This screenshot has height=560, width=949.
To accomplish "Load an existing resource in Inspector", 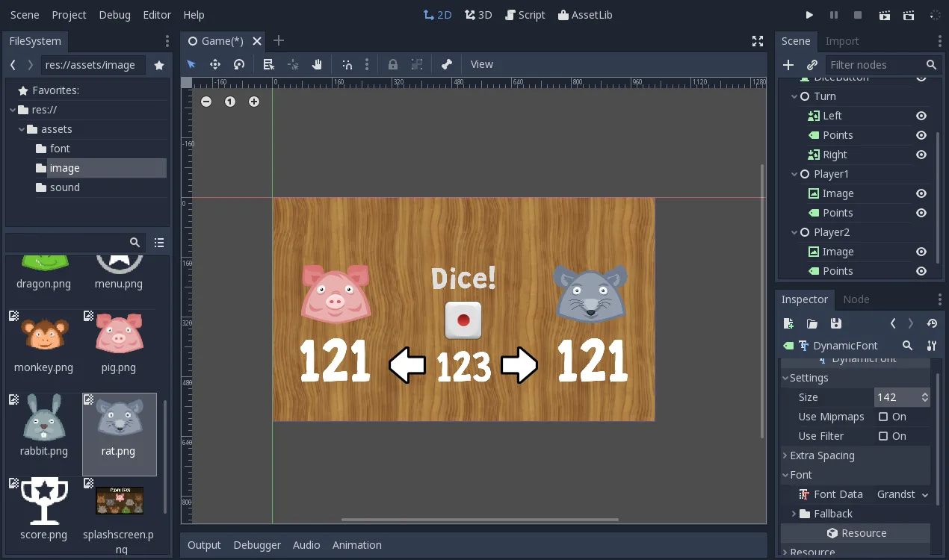I will coord(812,323).
